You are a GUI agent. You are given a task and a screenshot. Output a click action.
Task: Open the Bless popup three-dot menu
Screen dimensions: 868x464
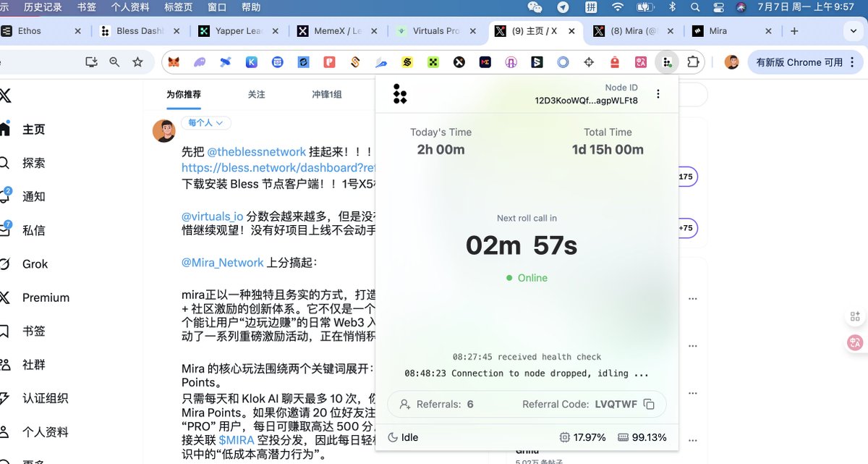[x=658, y=94]
